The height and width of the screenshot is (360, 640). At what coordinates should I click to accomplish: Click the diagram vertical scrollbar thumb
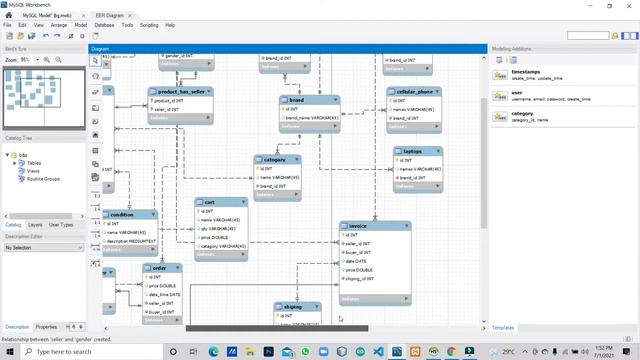tap(484, 163)
